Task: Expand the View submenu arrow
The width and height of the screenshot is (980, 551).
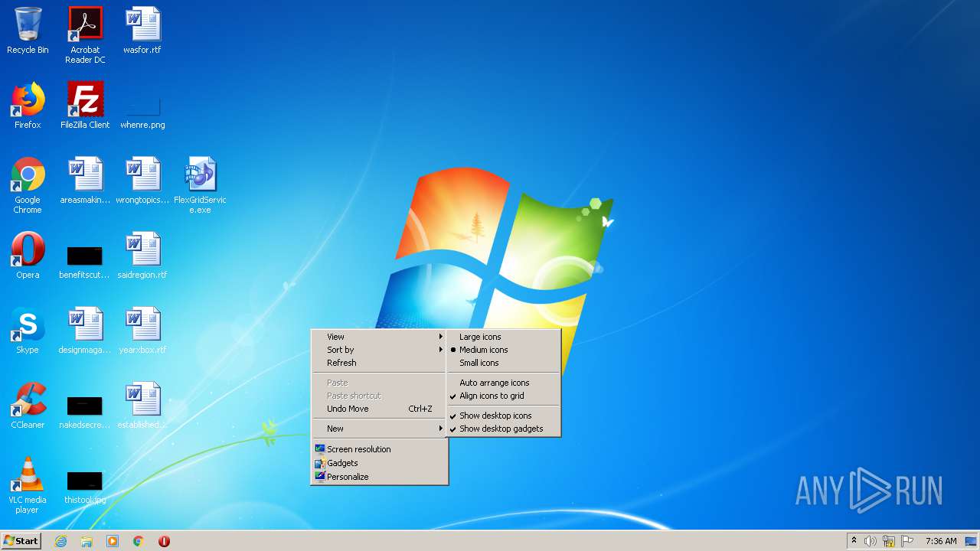Action: [440, 337]
